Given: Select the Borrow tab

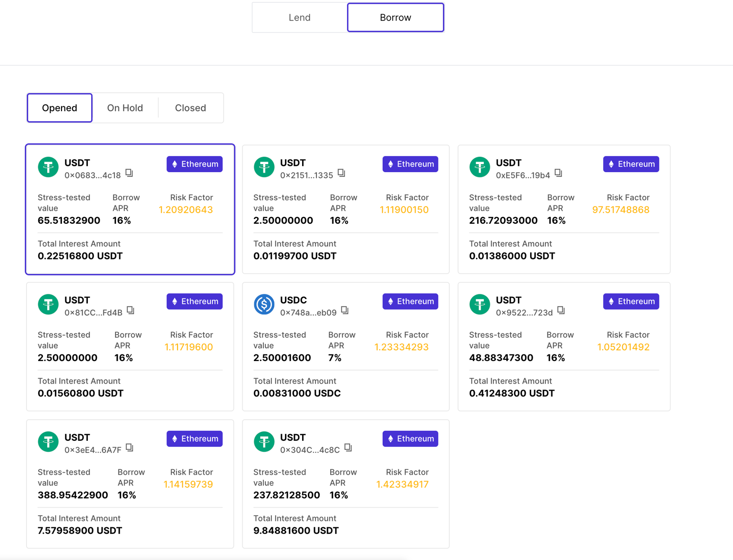Looking at the screenshot, I should pyautogui.click(x=395, y=18).
